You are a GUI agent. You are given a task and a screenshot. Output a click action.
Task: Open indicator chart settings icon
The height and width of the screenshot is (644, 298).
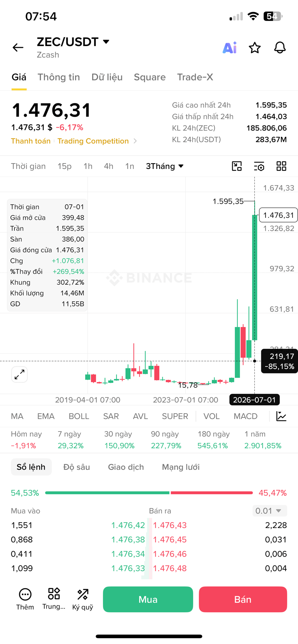click(281, 416)
